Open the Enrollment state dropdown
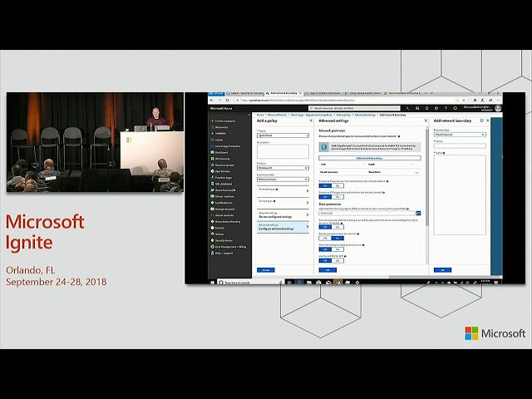532x399 pixels. (x=283, y=180)
